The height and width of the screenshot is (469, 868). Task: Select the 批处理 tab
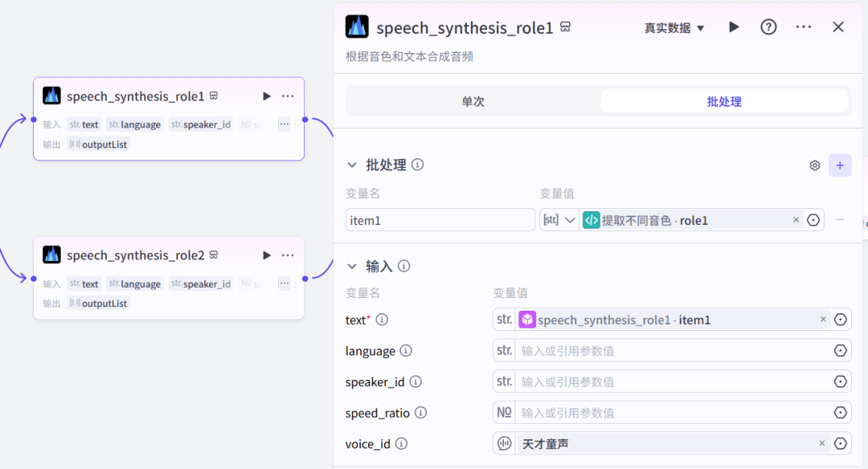click(724, 101)
